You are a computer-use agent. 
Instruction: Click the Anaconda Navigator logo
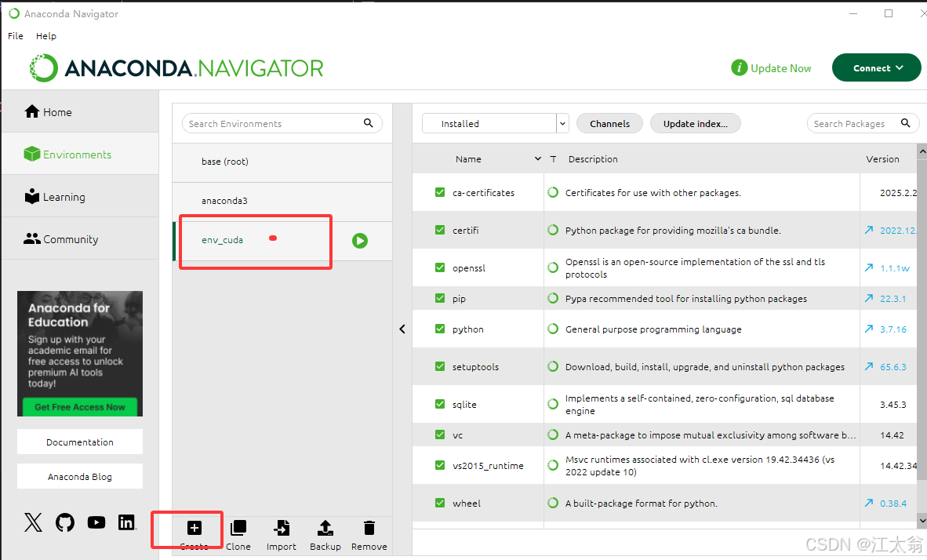176,68
